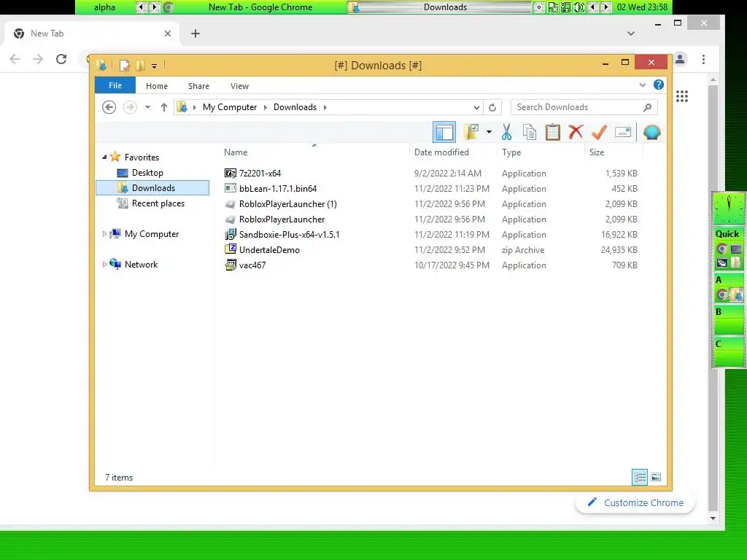
Task: Select the UndertaleDemo zip archive
Action: [x=269, y=249]
